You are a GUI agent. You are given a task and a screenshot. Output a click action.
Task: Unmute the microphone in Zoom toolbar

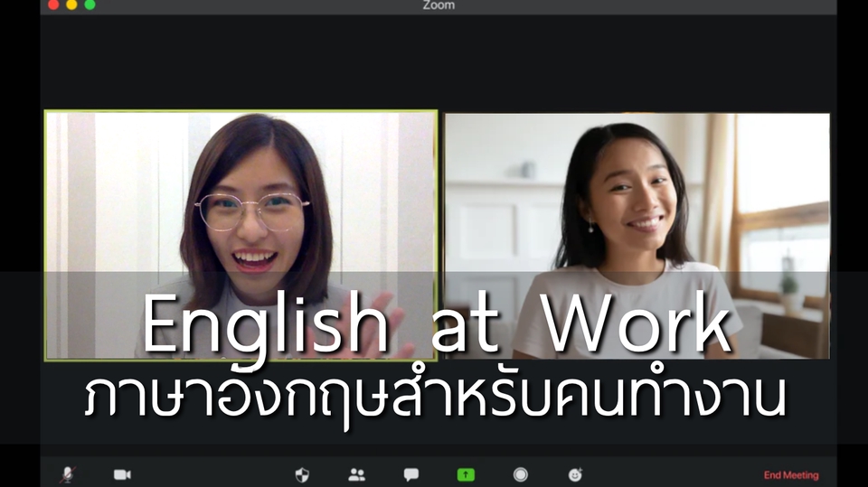coord(68,474)
